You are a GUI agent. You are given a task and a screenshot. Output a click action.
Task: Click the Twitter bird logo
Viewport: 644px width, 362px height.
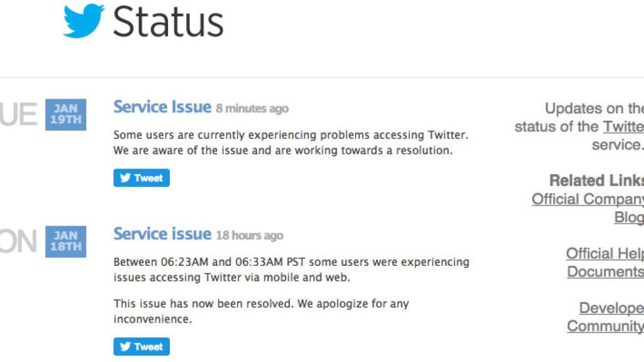(82, 21)
